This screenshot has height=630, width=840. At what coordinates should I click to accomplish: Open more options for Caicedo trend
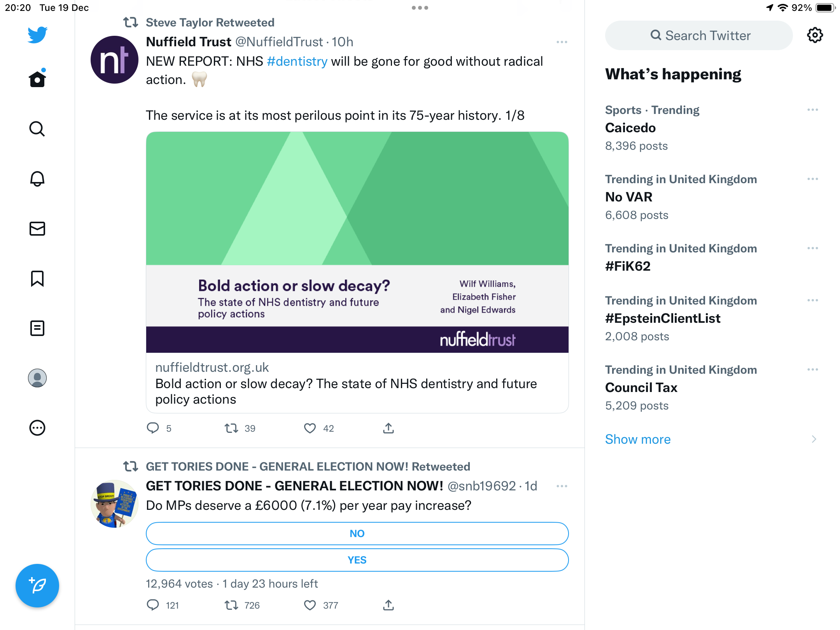(813, 110)
